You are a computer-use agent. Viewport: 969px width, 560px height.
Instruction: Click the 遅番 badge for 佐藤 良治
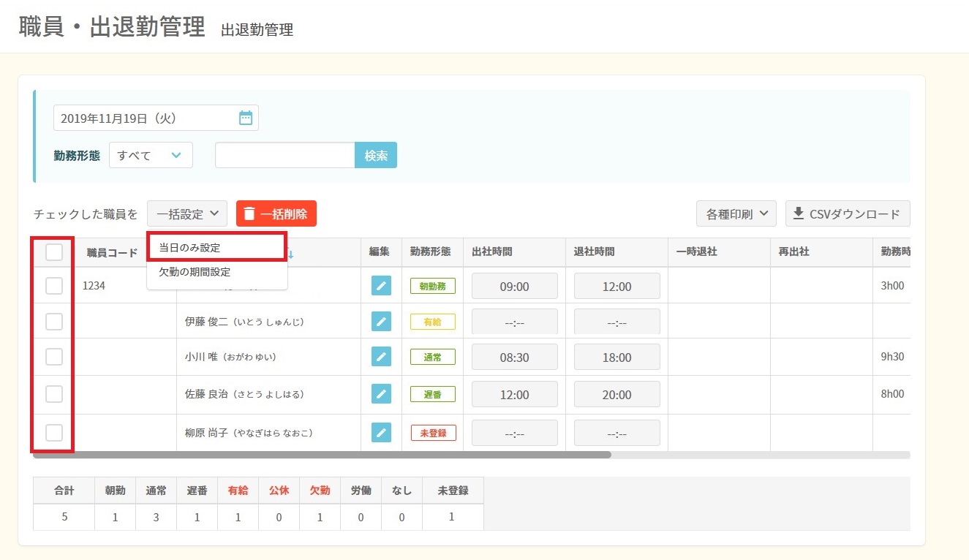(x=433, y=394)
